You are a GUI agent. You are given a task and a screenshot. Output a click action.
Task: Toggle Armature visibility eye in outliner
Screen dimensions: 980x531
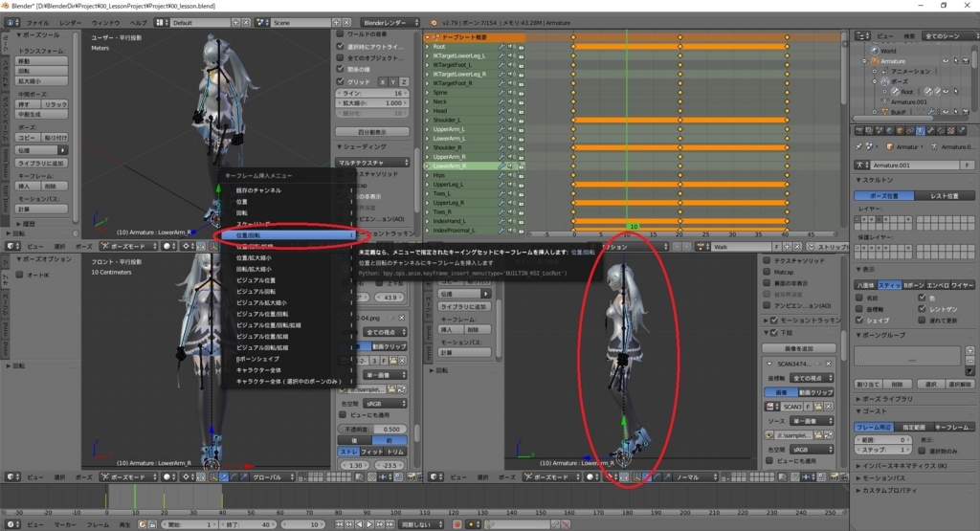[946, 61]
